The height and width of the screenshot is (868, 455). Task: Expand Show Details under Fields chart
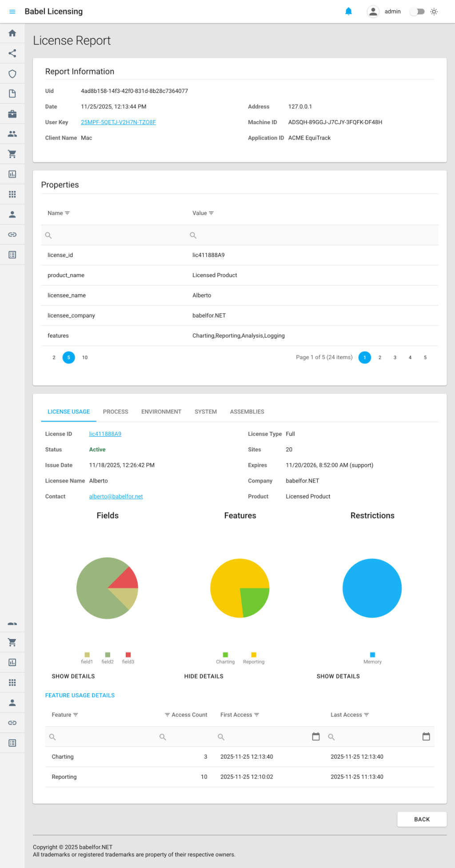point(73,676)
